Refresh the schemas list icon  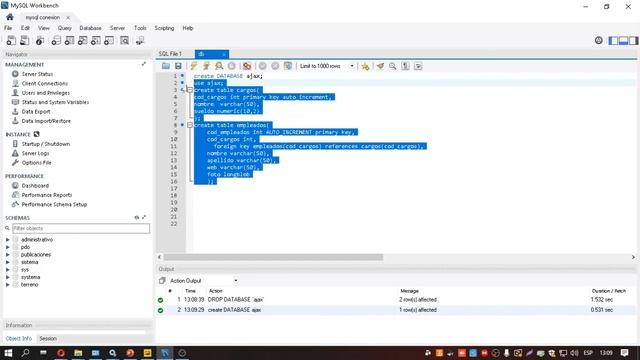(x=137, y=218)
